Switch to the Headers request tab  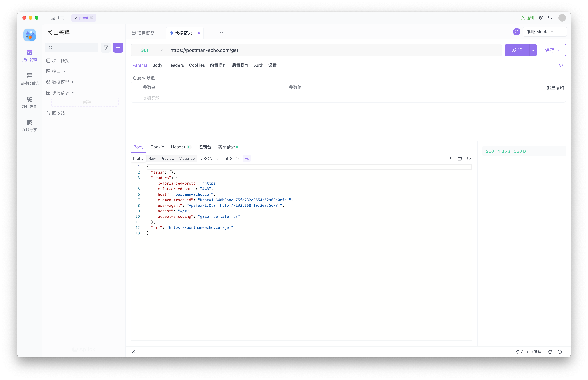pos(175,65)
